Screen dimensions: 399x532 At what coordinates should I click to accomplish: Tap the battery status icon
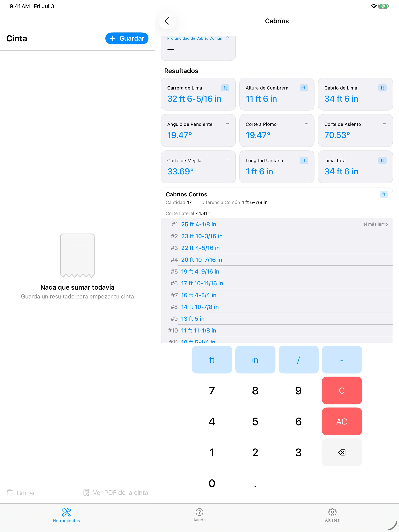point(383,6)
